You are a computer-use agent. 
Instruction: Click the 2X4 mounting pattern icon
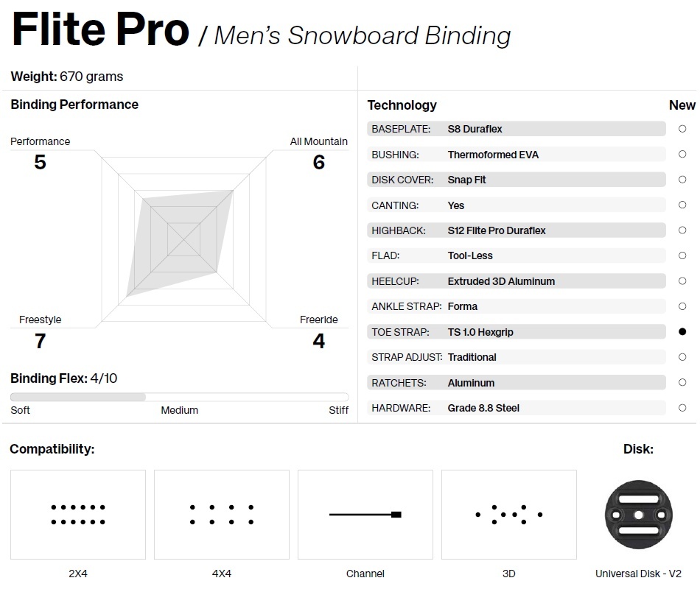78,515
